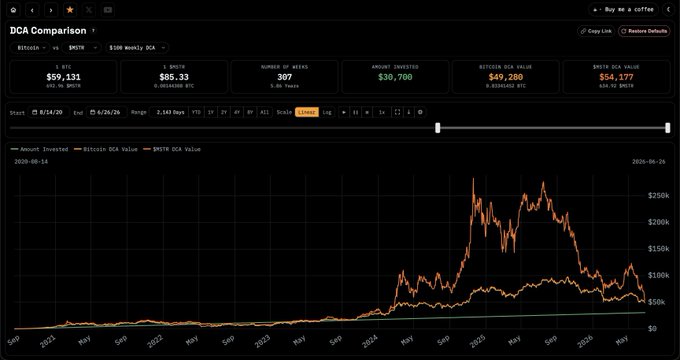Click the 2025 x-axis label

[x=477, y=342]
